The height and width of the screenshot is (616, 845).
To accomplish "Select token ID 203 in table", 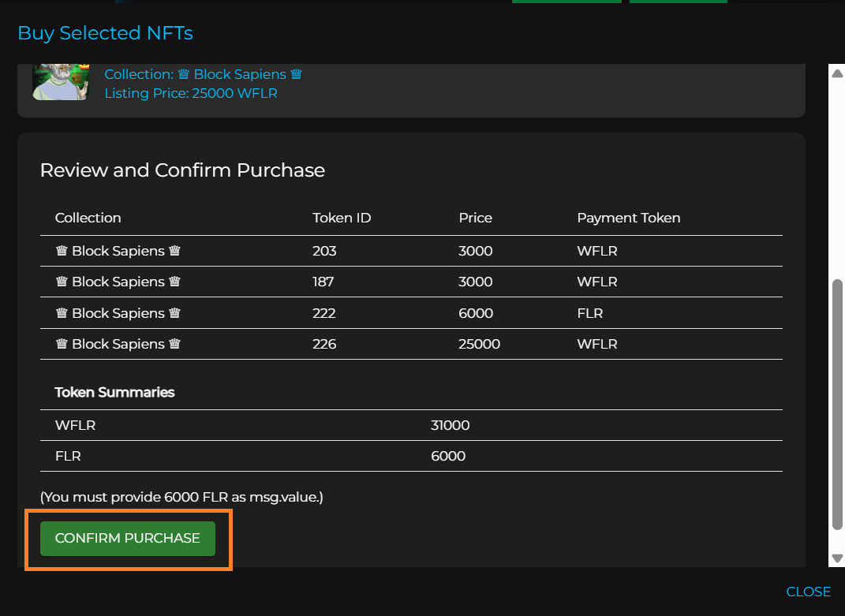I will (x=324, y=251).
